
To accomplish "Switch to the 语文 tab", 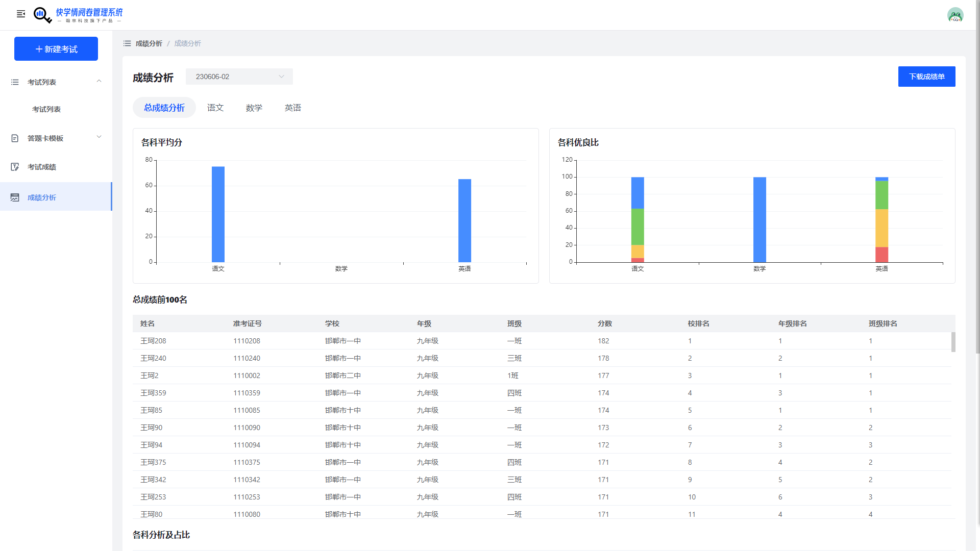I will tap(215, 108).
